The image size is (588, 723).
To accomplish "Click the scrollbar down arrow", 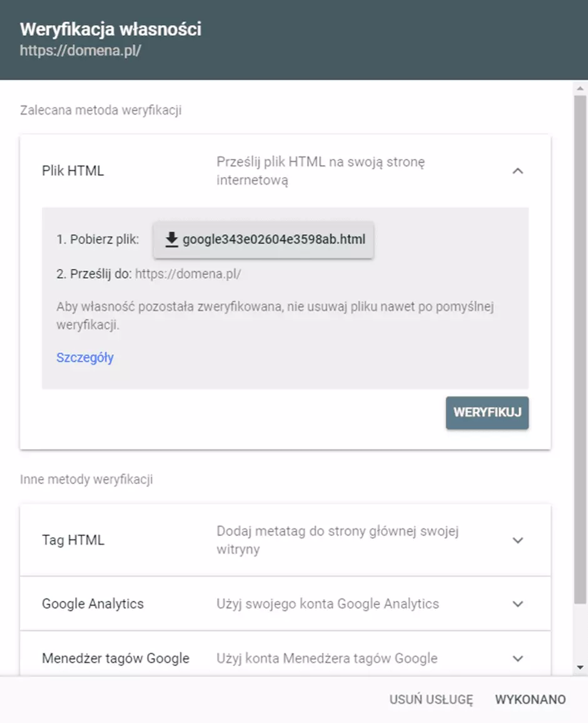I will 580,668.
